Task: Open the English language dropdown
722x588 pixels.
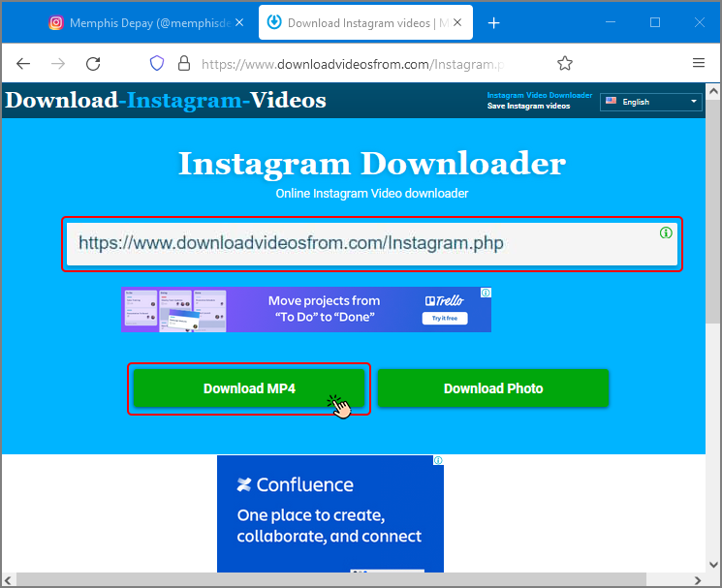Action: coord(651,102)
